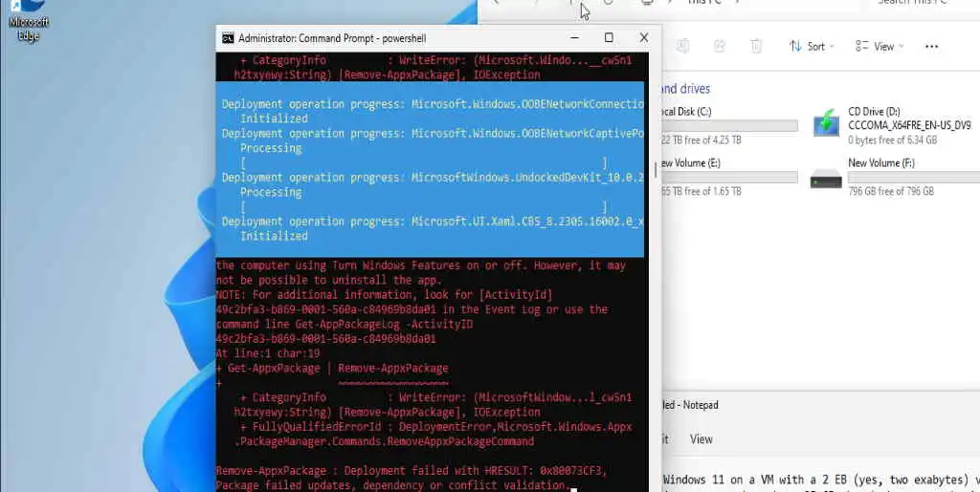This screenshot has width=980, height=492.
Task: Click the CCCOMA_X64FRE_EN-US_DV9 volume name
Action: [x=909, y=125]
